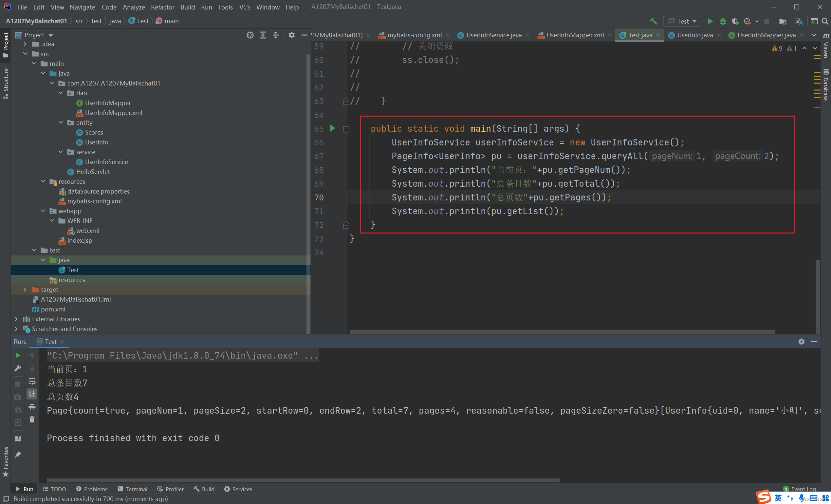Expand External Libraries node
Image resolution: width=831 pixels, height=504 pixels.
pos(16,319)
